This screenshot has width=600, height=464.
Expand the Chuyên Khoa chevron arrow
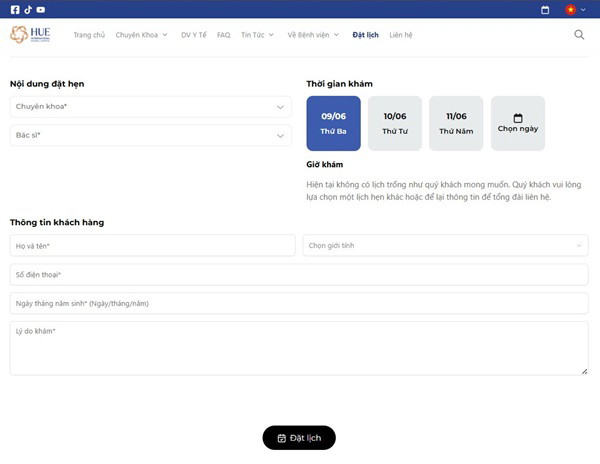click(x=165, y=35)
